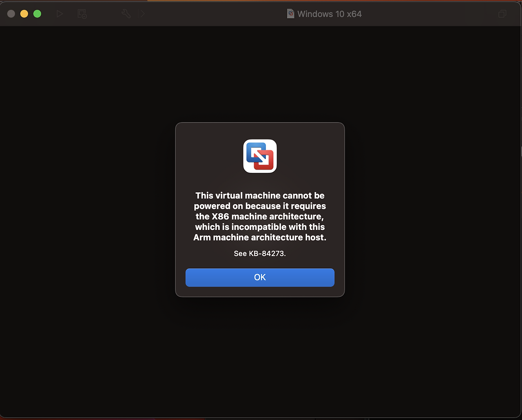Click the document icon beside the window title
The height and width of the screenshot is (420, 522).
pyautogui.click(x=290, y=13)
